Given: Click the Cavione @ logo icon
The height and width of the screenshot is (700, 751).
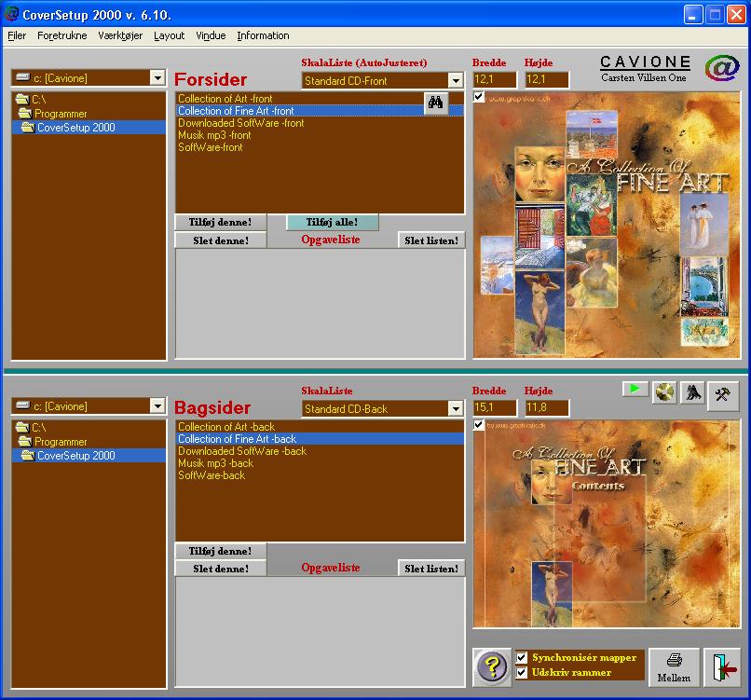Looking at the screenshot, I should click(722, 68).
